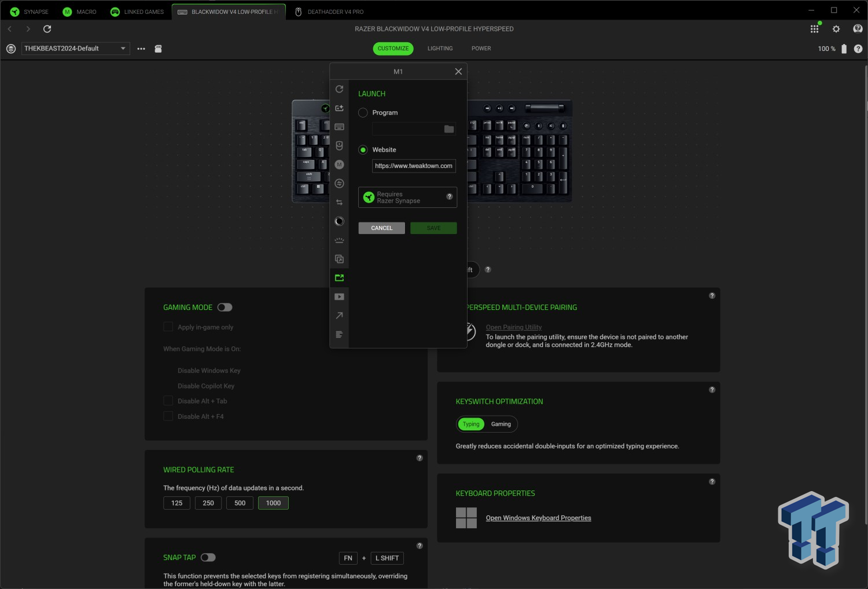Open Synapse settings gear
868x589 pixels.
pos(836,29)
